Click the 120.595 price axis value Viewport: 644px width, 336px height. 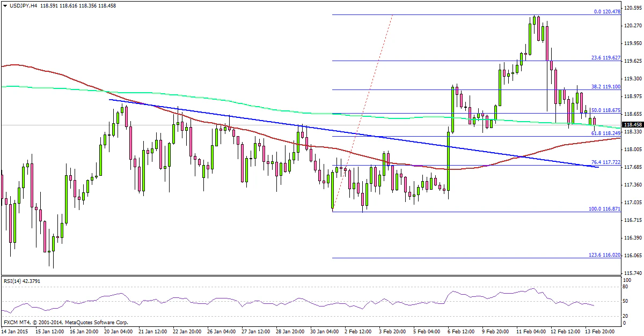tap(633, 8)
